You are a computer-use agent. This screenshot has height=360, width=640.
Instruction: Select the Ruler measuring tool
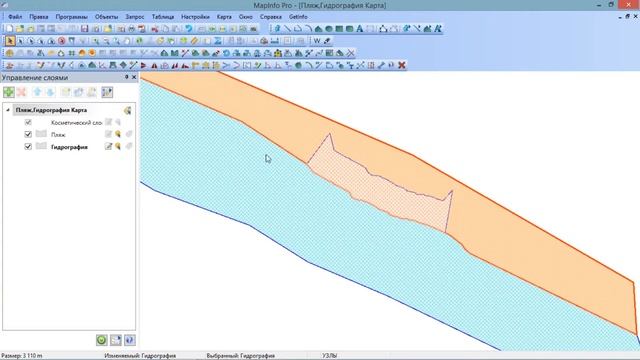[x=194, y=41]
